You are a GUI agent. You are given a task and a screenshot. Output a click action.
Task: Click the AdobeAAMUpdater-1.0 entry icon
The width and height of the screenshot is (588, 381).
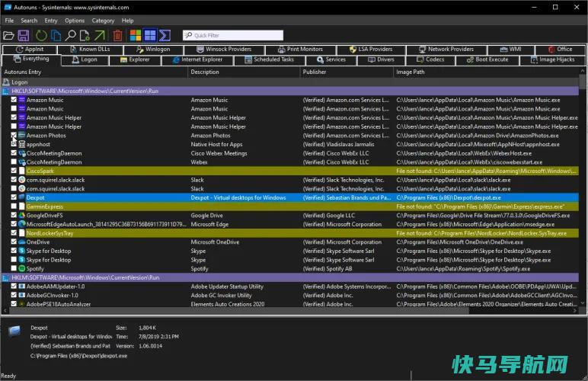click(22, 287)
